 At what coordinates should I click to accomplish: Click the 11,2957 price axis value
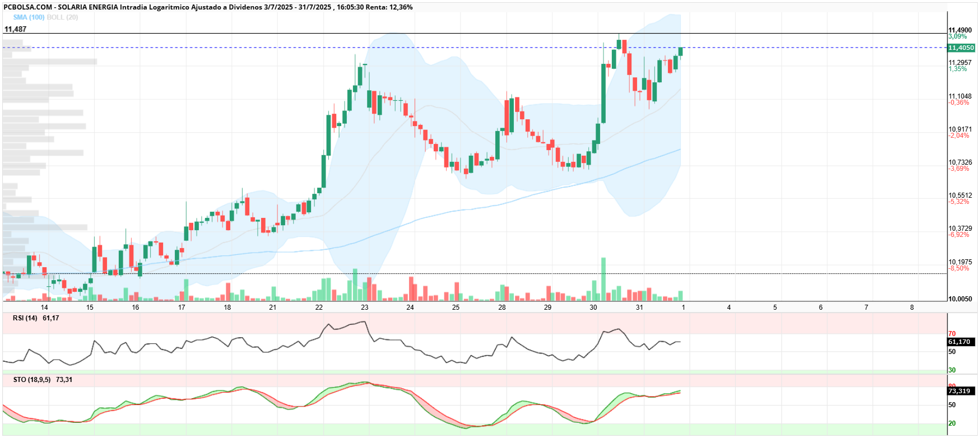pyautogui.click(x=960, y=63)
